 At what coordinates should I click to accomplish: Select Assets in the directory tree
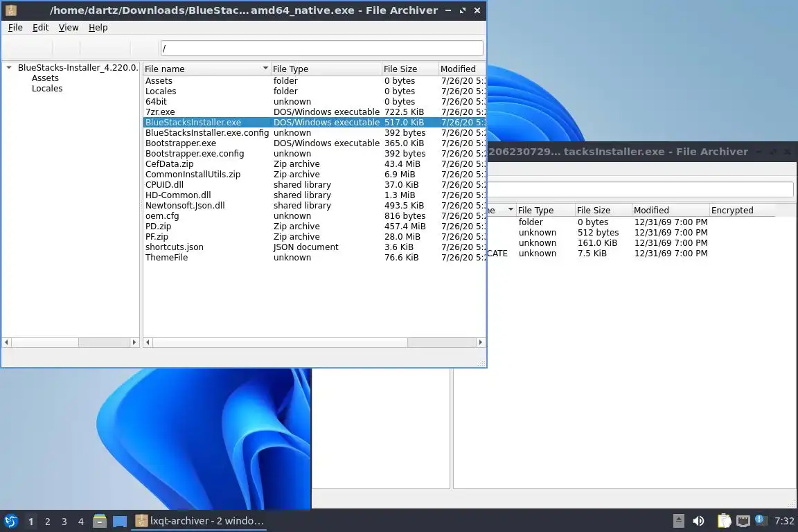coord(45,78)
